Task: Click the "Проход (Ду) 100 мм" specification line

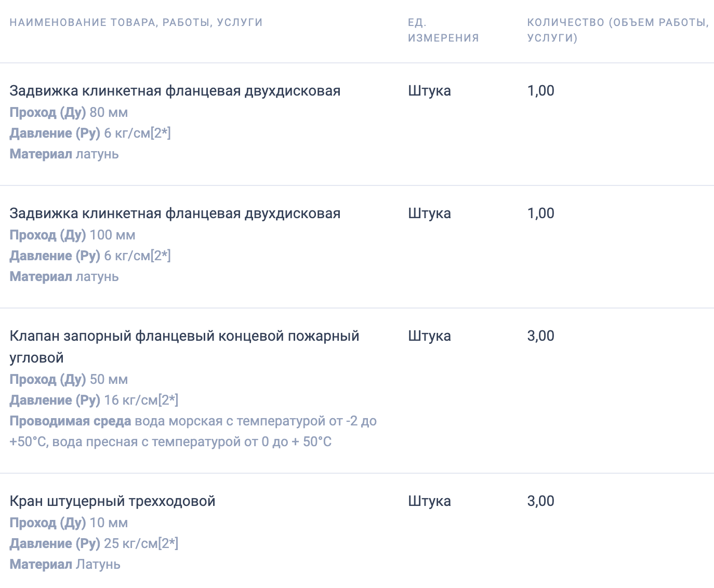Action: click(x=72, y=235)
